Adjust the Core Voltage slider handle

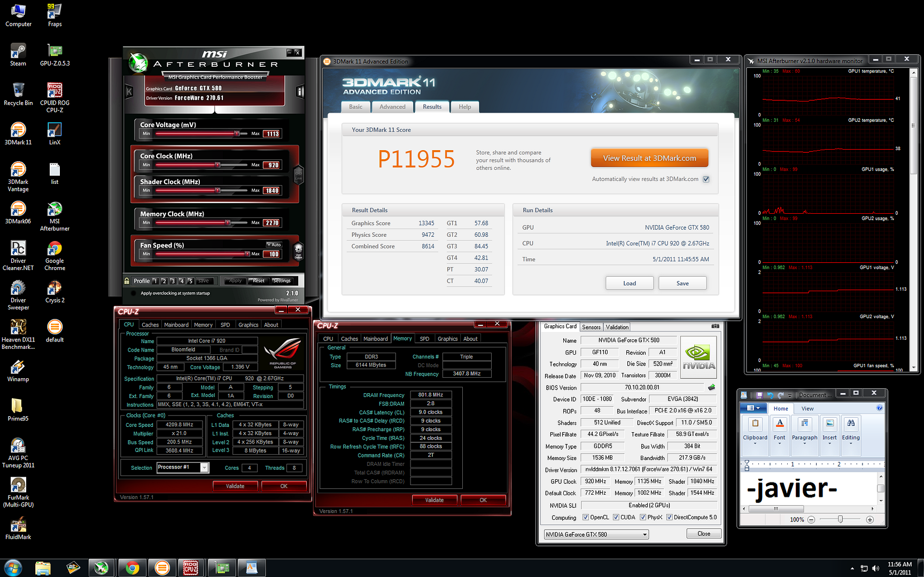click(x=237, y=134)
